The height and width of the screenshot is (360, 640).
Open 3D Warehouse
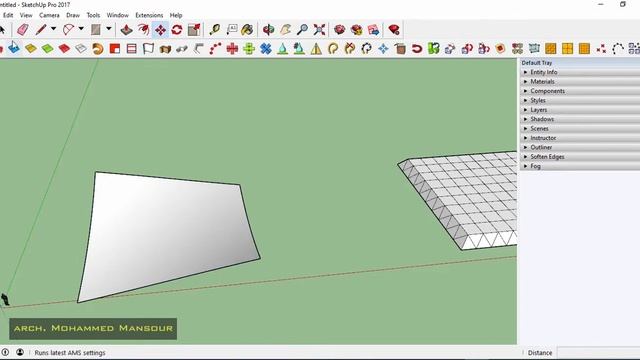click(340, 29)
